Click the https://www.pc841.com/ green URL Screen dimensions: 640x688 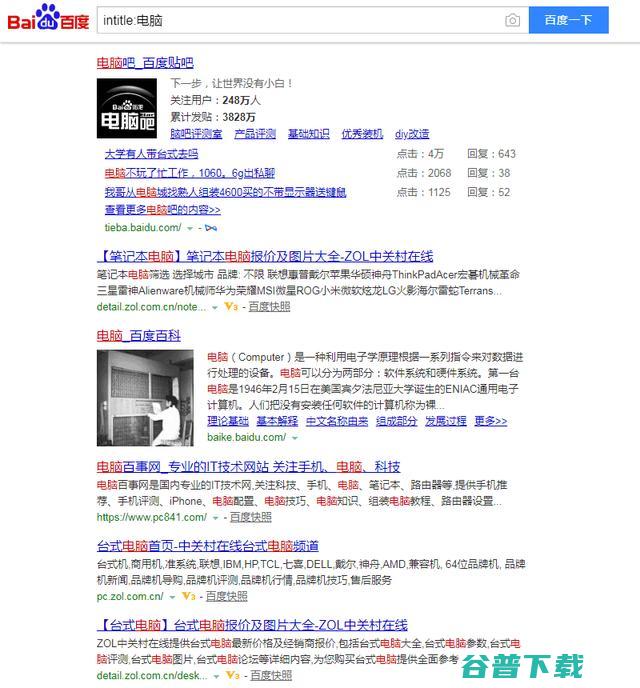pyautogui.click(x=152, y=517)
